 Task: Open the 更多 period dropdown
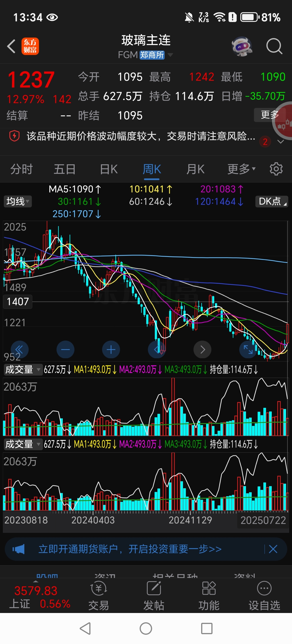point(241,169)
